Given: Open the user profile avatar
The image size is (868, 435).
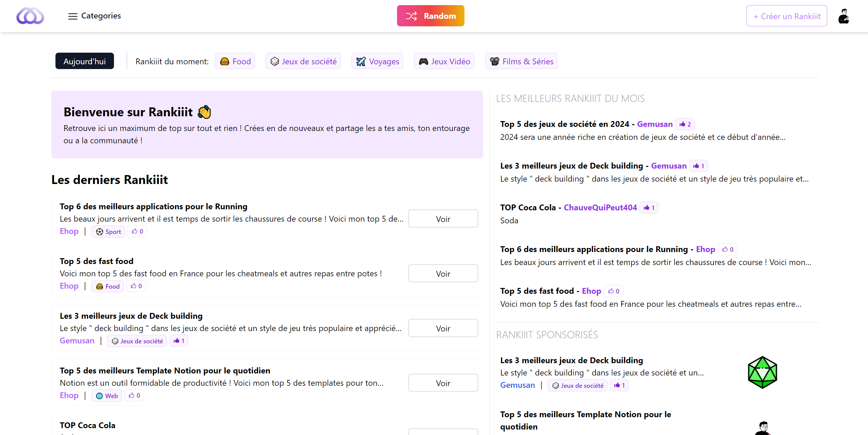Looking at the screenshot, I should coord(844,16).
